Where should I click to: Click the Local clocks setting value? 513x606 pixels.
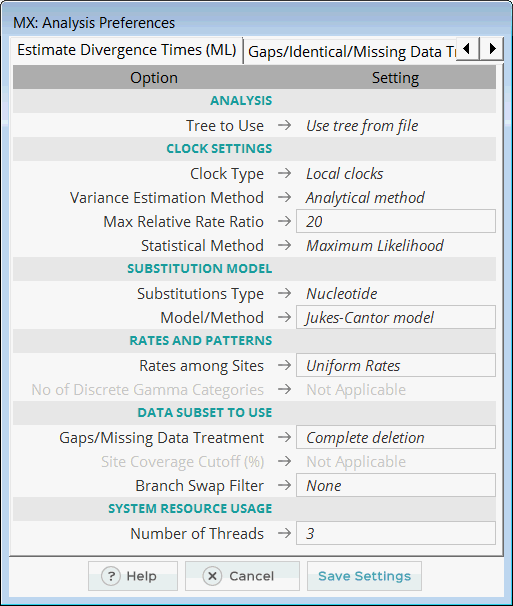pyautogui.click(x=344, y=174)
